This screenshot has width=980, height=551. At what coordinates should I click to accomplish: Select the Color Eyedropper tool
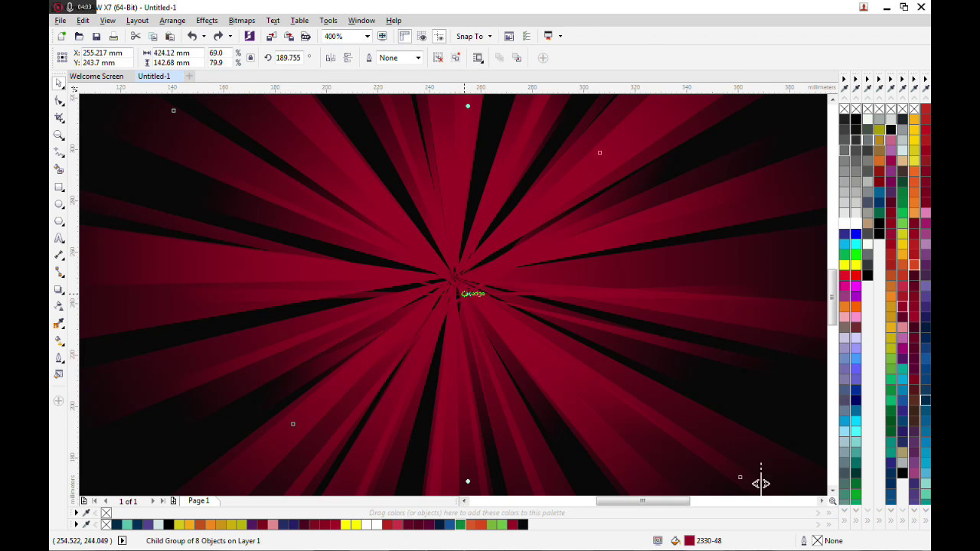[x=59, y=324]
